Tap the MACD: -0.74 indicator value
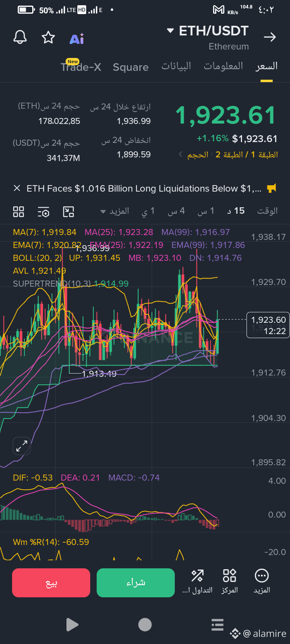 click(134, 478)
